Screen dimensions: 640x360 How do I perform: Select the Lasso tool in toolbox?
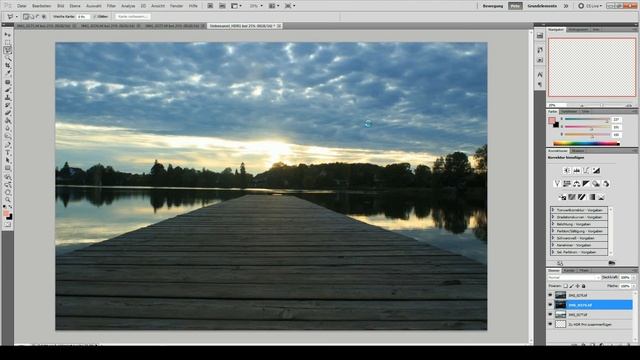point(7,50)
